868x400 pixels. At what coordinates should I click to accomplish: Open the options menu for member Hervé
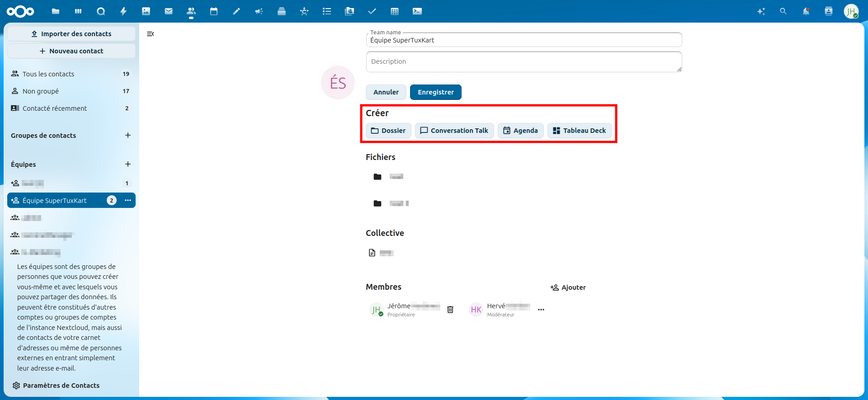coord(541,310)
